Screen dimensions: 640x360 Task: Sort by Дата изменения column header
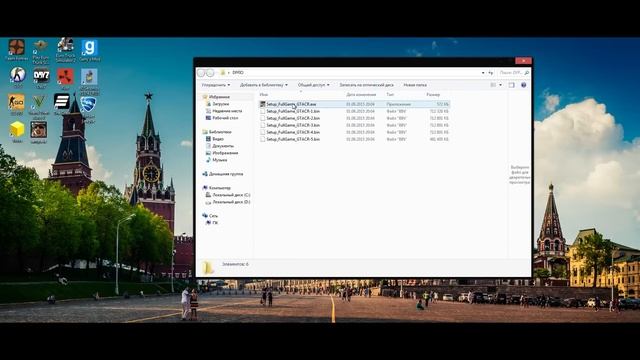(x=361, y=95)
